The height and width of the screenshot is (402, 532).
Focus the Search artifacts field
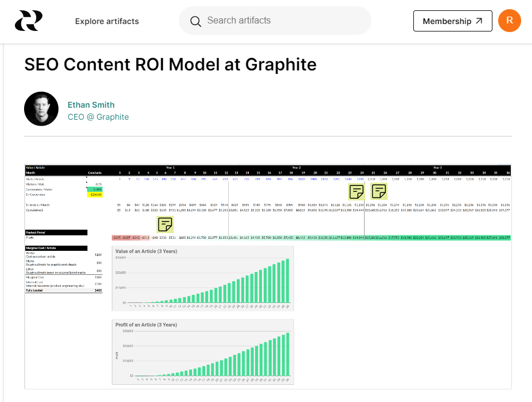pos(275,21)
